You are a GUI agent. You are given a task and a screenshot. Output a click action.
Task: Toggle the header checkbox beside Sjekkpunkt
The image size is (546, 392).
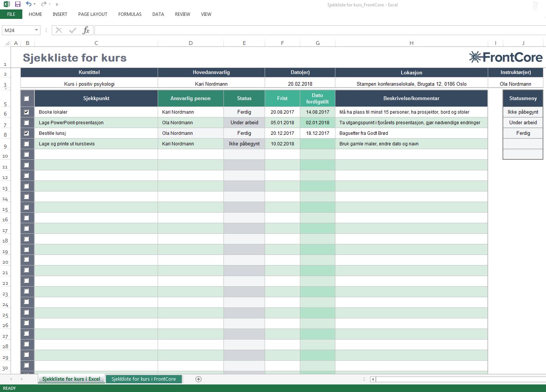(26, 99)
